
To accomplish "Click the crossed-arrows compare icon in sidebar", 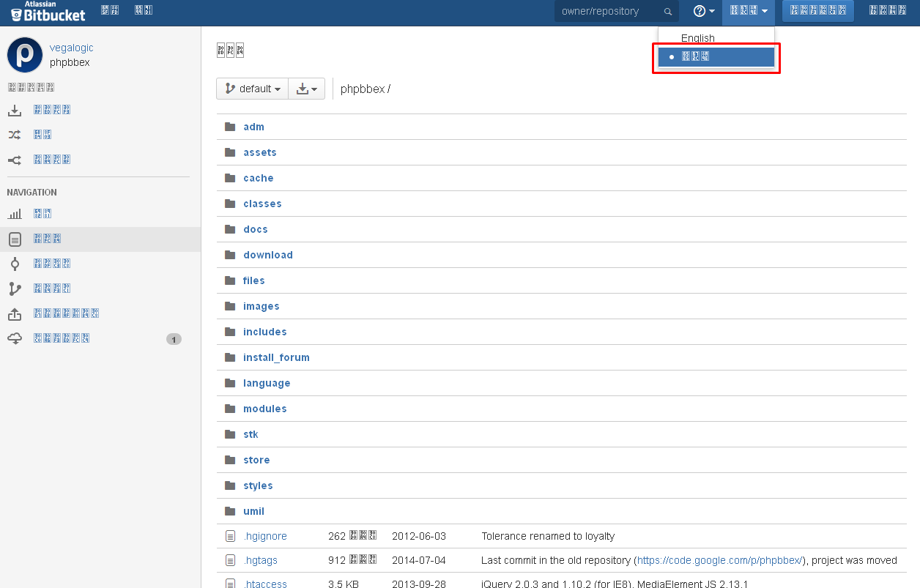I will coord(15,135).
